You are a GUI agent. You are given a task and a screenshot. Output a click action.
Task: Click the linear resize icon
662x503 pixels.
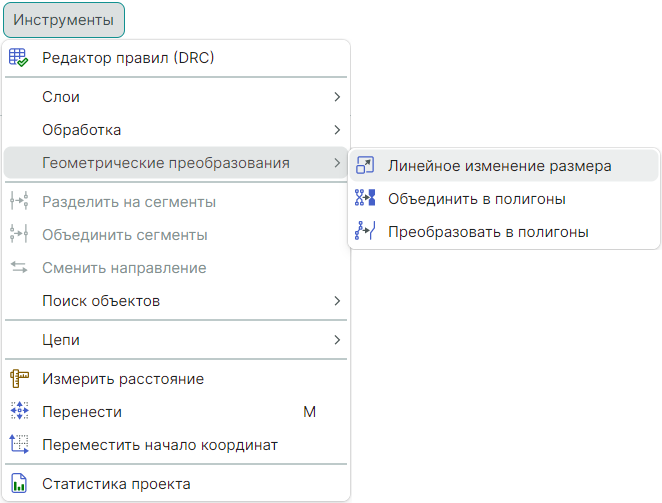tap(365, 166)
